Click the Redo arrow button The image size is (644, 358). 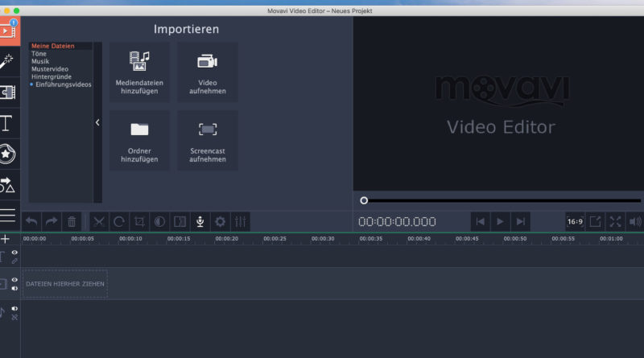point(52,222)
